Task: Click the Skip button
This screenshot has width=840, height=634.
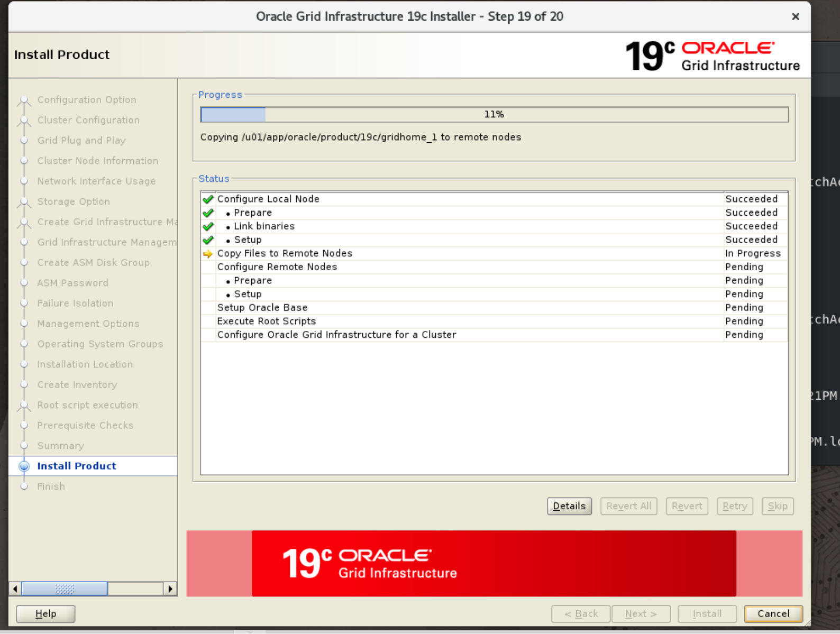Action: pos(778,506)
